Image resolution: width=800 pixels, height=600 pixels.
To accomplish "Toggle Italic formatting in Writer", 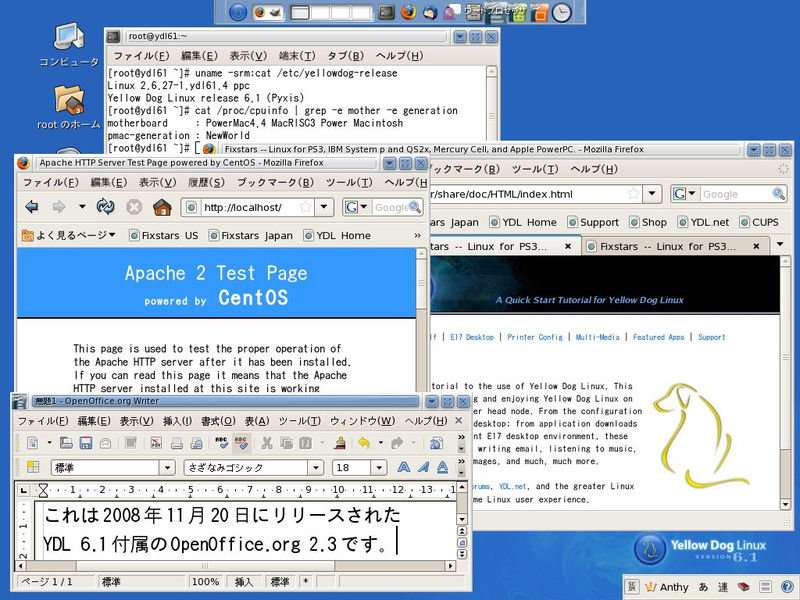I will tap(423, 467).
